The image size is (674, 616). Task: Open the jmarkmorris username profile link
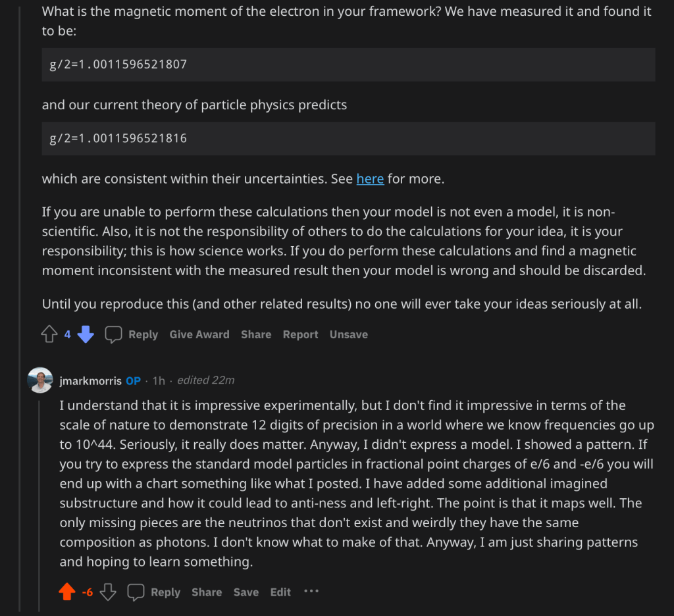pyautogui.click(x=90, y=380)
